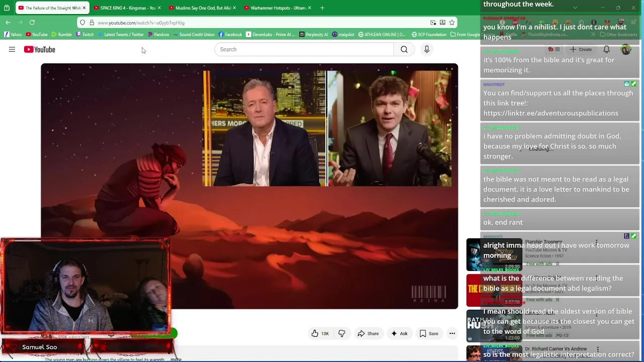Open the YouTube guide hamburger menu
The height and width of the screenshot is (362, 644).
click(x=12, y=49)
